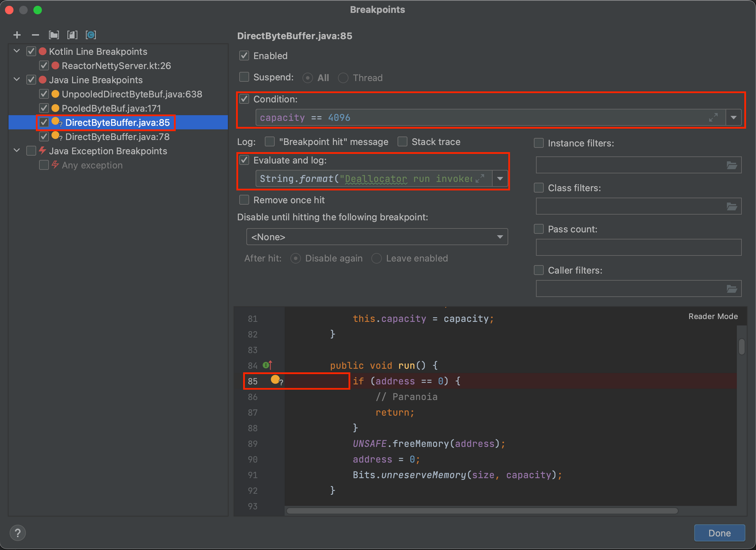The width and height of the screenshot is (756, 550).
Task: Click the remove breakpoint minus icon
Action: pos(35,35)
